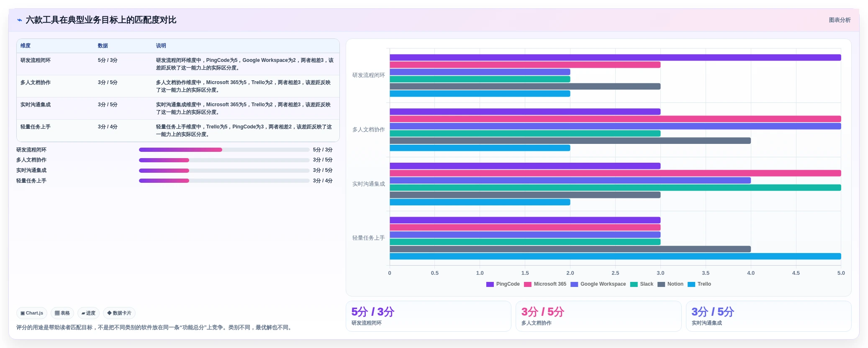Image resolution: width=868 pixels, height=348 pixels.
Task: Click the 4.0 tick on the chart x-axis
Action: 751,273
